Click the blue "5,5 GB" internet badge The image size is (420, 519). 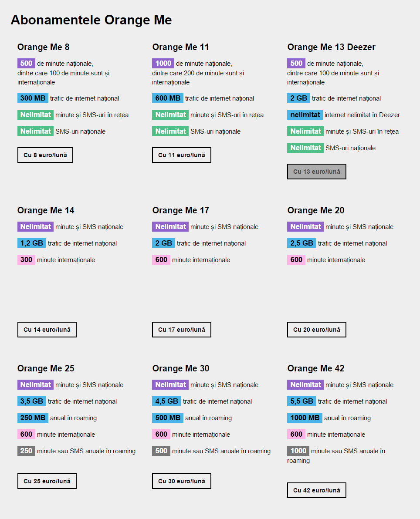tap(301, 401)
